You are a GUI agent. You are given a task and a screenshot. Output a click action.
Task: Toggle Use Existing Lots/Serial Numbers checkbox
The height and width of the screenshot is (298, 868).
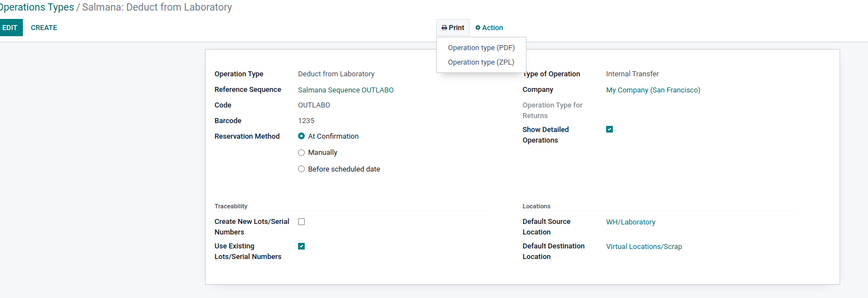point(301,246)
